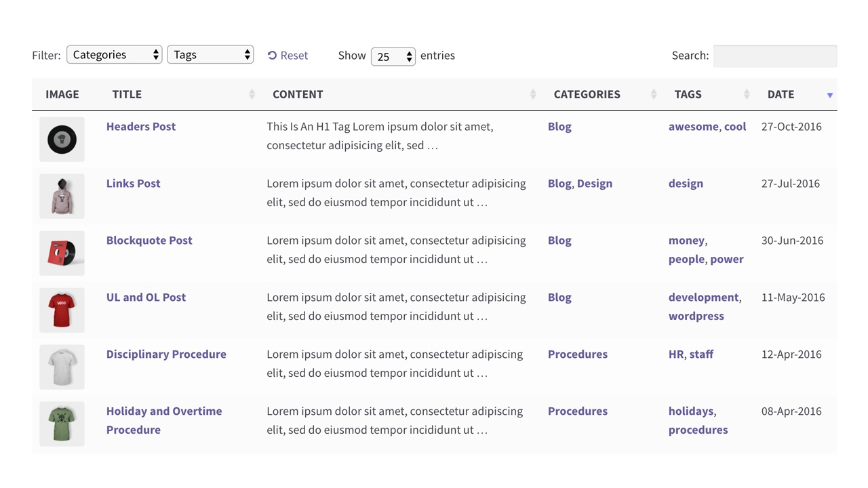This screenshot has width=868, height=488.
Task: Click Blog category in UL and OL Post row
Action: click(x=559, y=298)
